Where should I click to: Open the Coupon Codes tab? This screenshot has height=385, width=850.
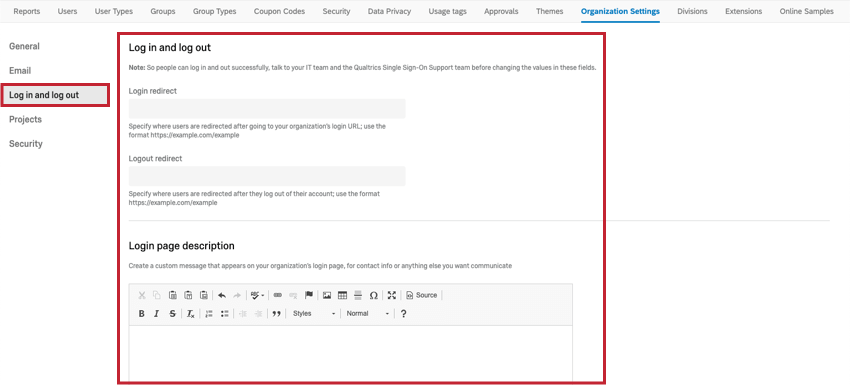click(x=279, y=11)
